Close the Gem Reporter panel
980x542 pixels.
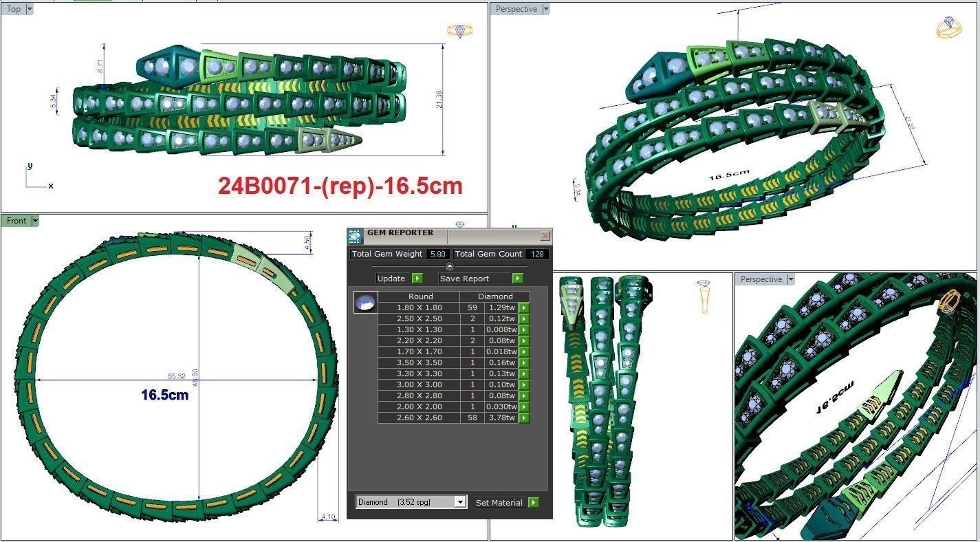coord(545,236)
